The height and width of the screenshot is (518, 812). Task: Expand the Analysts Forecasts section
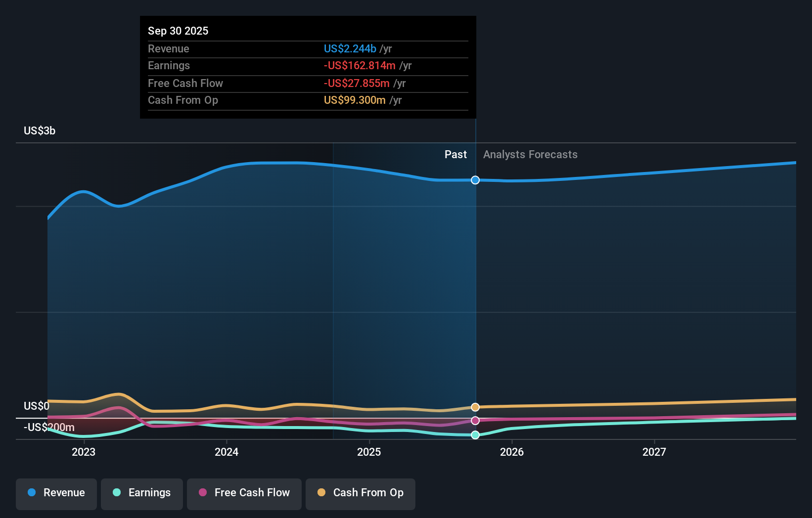point(530,154)
